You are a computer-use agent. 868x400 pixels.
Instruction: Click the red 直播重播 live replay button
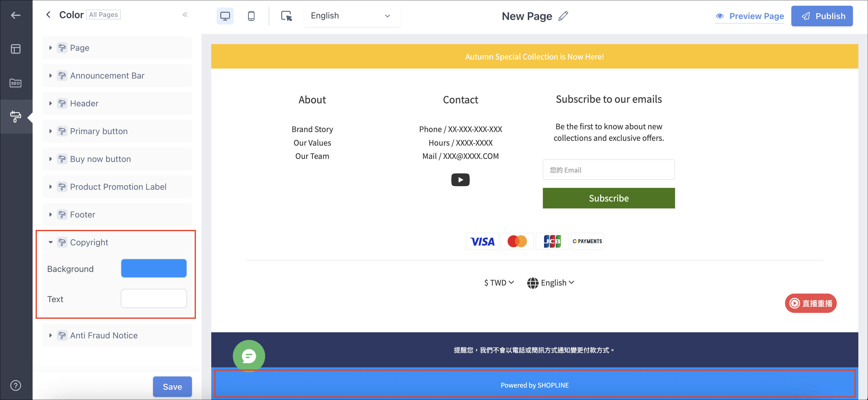click(811, 303)
